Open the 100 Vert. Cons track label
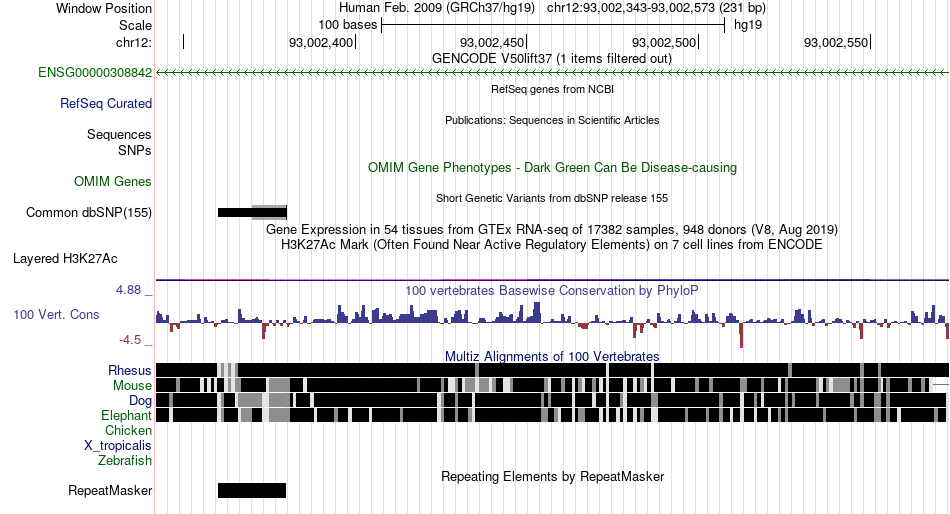This screenshot has width=950, height=514. tap(56, 315)
